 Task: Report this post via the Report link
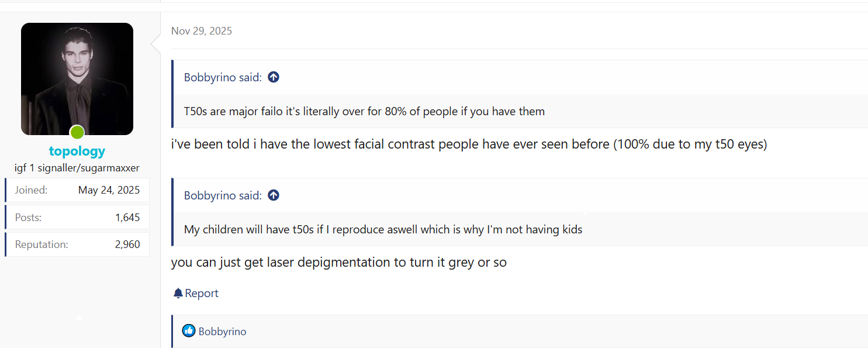pyautogui.click(x=202, y=293)
